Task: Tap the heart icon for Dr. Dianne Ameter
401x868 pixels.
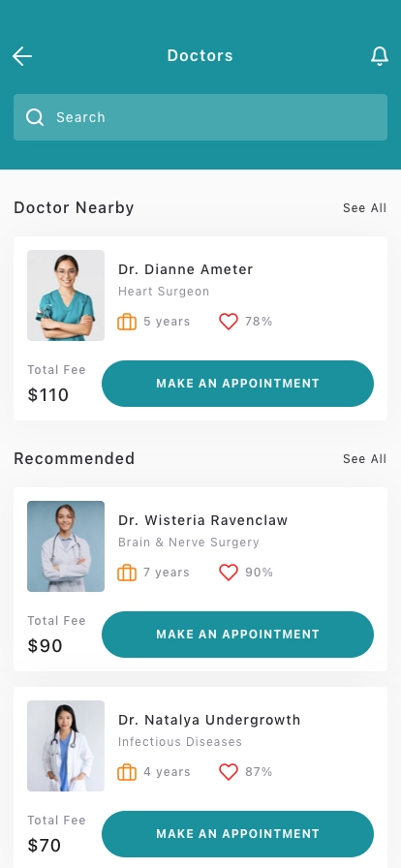Action: pyautogui.click(x=229, y=322)
